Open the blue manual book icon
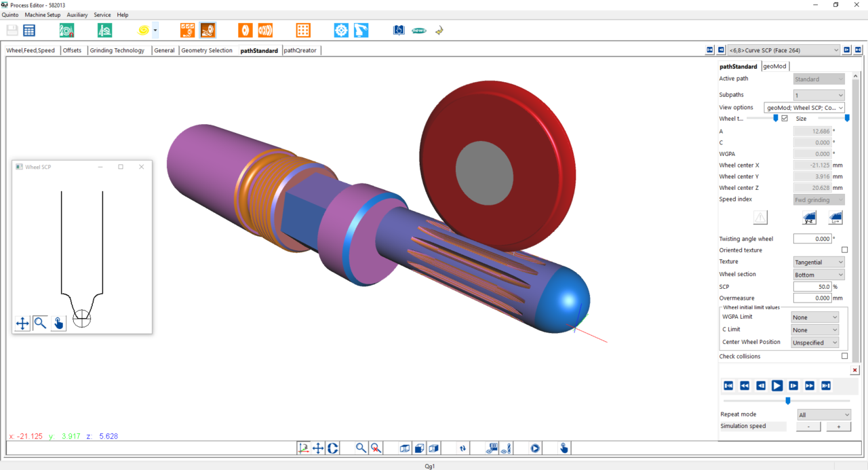The image size is (868, 470). click(x=399, y=30)
